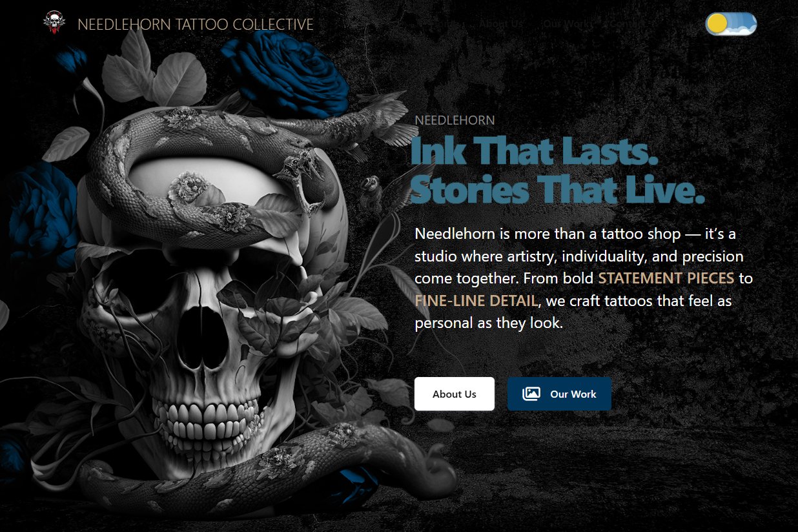
Task: Click the Stories That Live headline line
Action: coord(557,189)
